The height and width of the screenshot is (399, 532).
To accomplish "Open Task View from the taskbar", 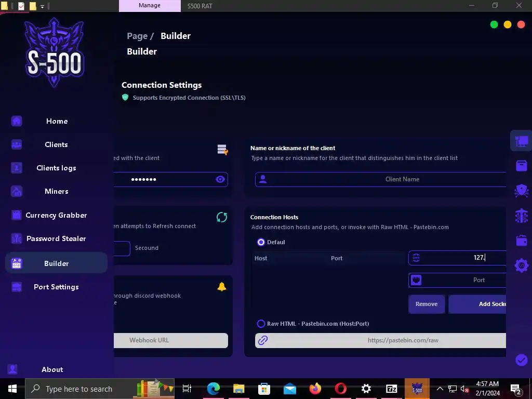I will click(x=187, y=389).
